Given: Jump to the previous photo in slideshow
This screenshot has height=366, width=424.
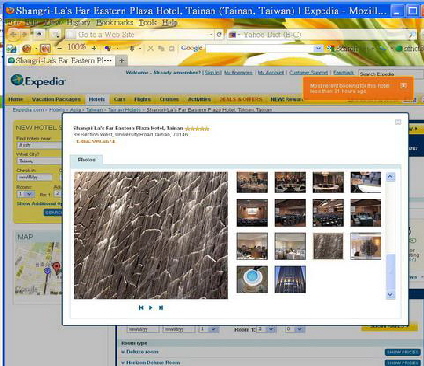Looking at the screenshot, I should tap(141, 308).
